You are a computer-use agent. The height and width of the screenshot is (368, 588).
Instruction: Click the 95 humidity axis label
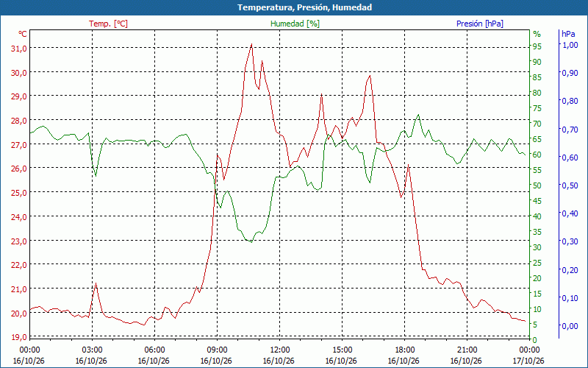[537, 46]
